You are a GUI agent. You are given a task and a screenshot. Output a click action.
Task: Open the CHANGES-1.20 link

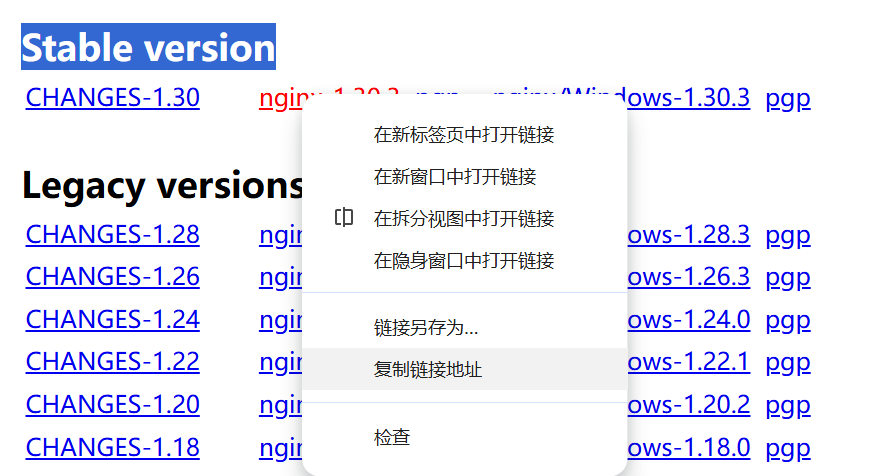click(113, 405)
